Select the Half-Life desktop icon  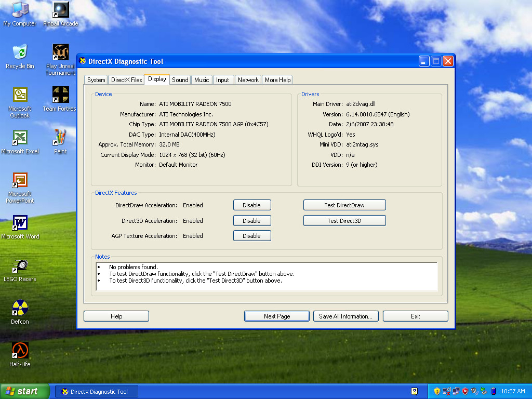tap(20, 355)
